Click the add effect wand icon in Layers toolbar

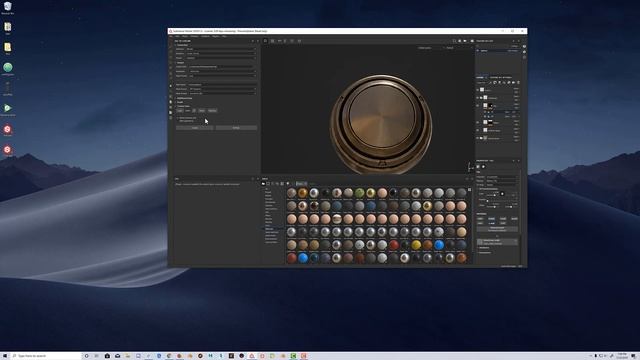pos(491,82)
